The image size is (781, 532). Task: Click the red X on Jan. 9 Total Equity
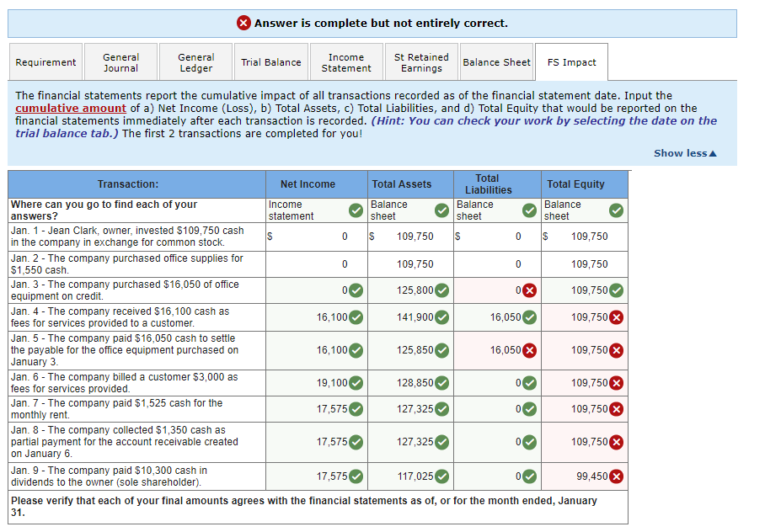click(x=615, y=476)
